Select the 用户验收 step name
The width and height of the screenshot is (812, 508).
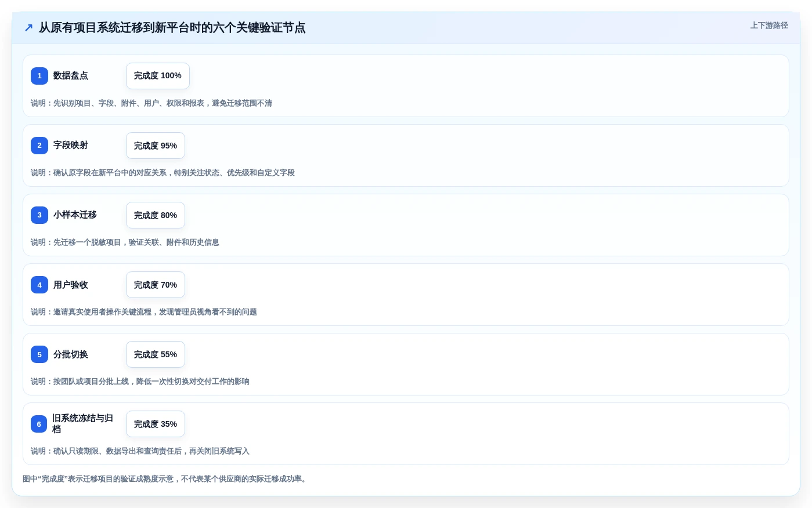tap(71, 285)
